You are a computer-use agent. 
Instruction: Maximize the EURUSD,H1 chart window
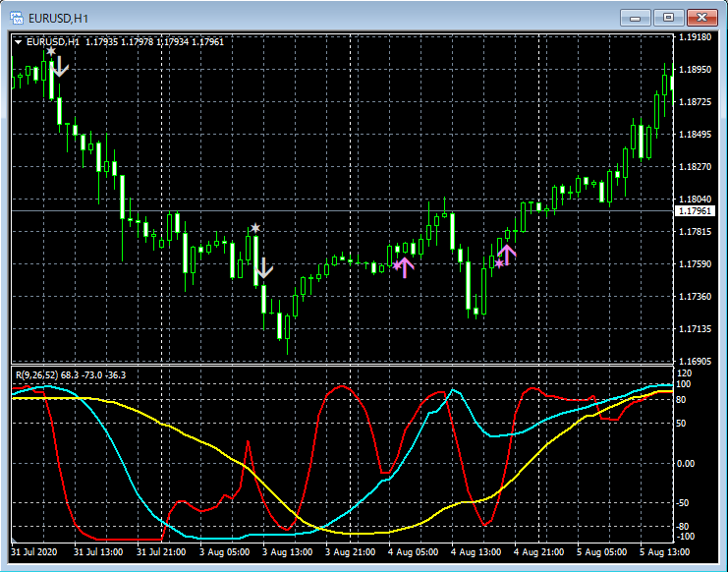click(669, 18)
